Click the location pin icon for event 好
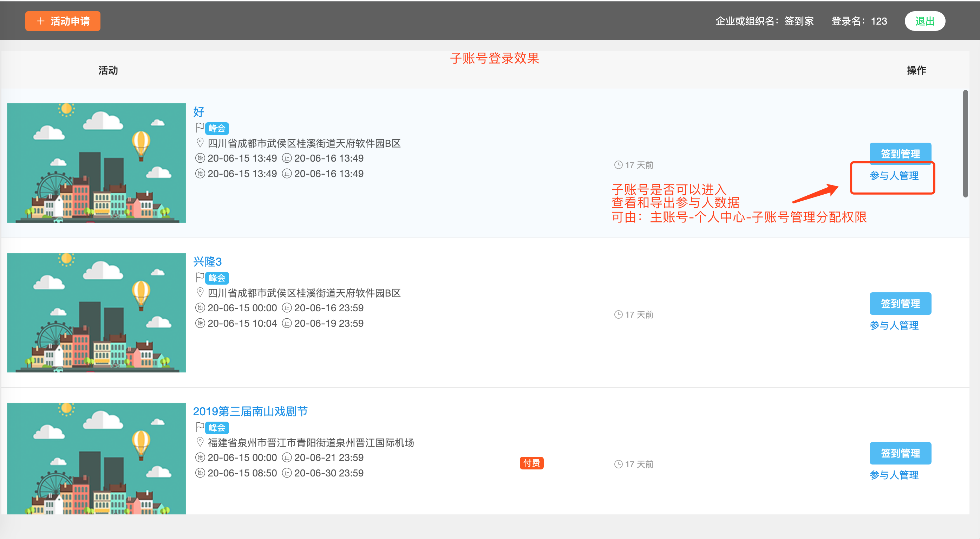 click(200, 143)
